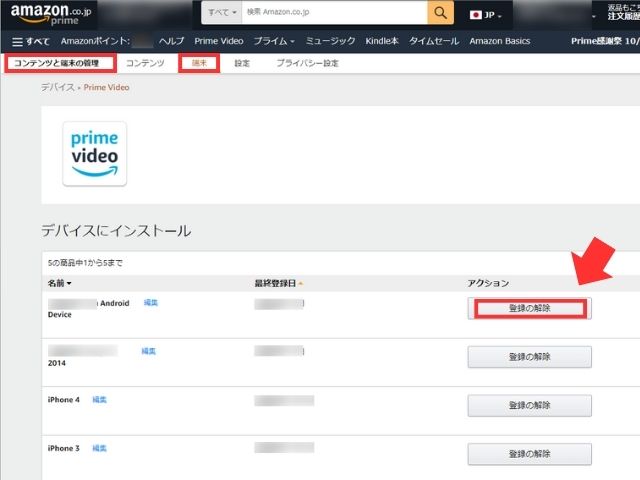Click the Amazon.co.jp prime logo
Screen dimensions: 640x480
point(50,14)
